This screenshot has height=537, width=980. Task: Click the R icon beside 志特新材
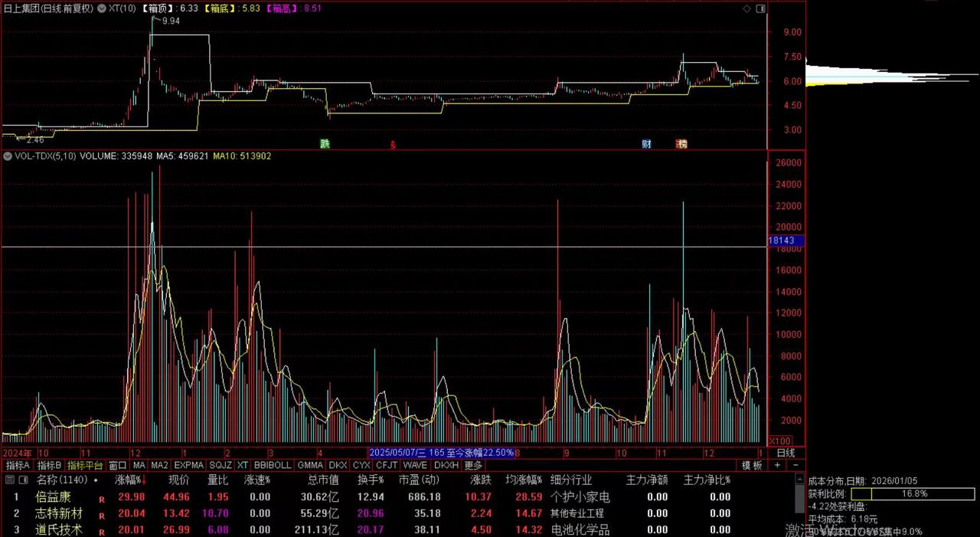(x=101, y=516)
